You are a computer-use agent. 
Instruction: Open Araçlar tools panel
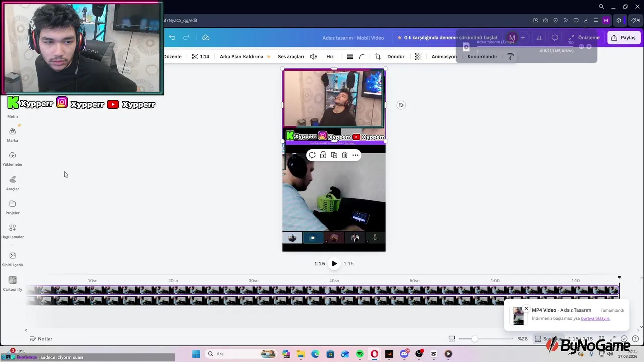[13, 183]
